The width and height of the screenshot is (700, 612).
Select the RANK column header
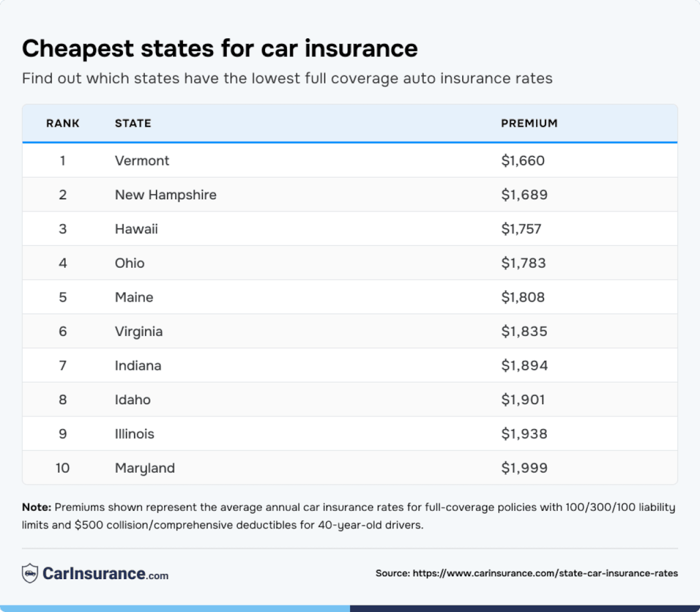click(x=63, y=123)
